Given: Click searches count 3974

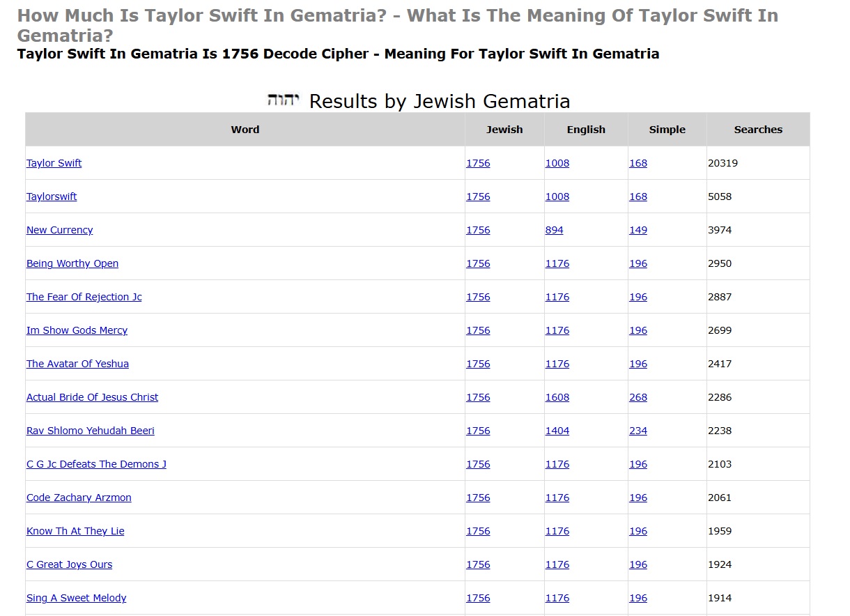Looking at the screenshot, I should (720, 230).
